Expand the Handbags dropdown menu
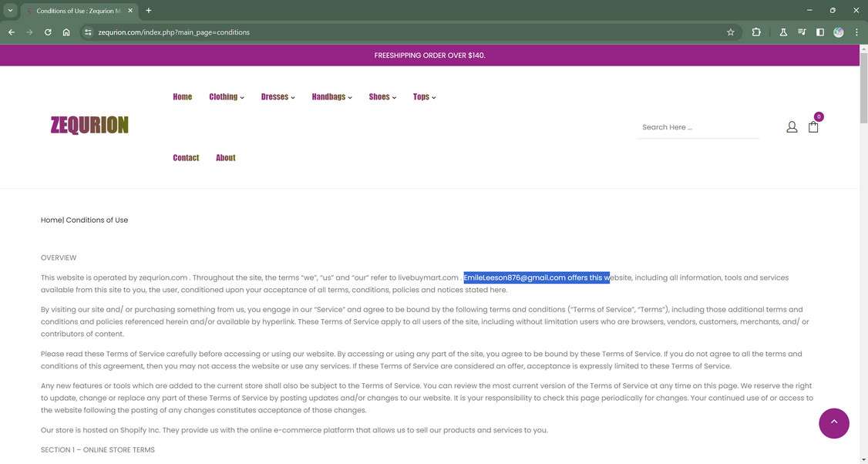The width and height of the screenshot is (868, 464). 330,96
